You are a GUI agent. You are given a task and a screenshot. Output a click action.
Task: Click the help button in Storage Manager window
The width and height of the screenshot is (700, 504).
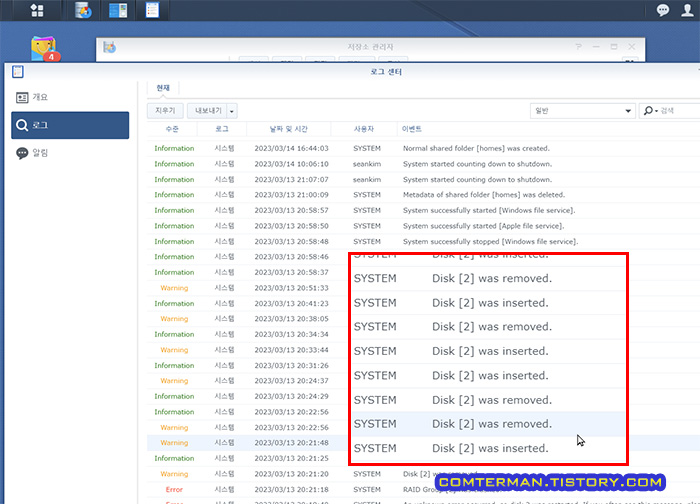pos(579,46)
